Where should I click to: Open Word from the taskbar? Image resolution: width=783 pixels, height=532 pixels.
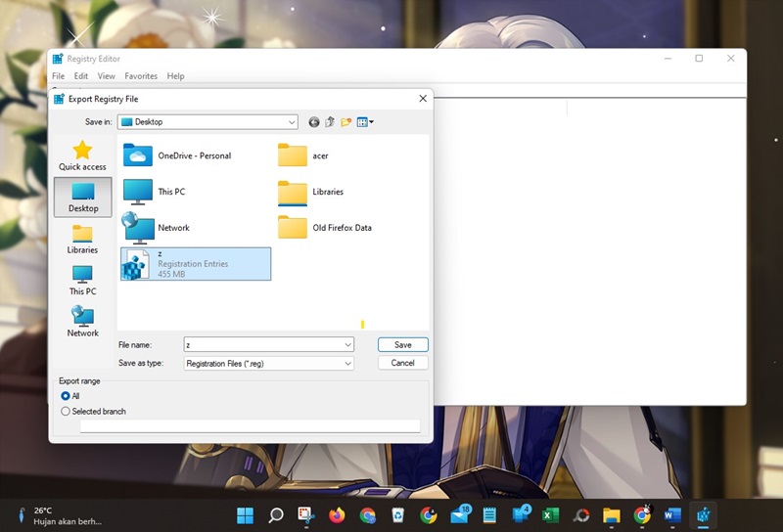(672, 515)
